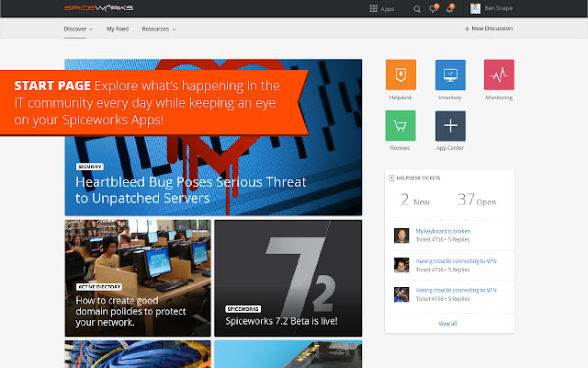Click the Spiceworks logo
This screenshot has height=368, width=588.
click(x=98, y=8)
